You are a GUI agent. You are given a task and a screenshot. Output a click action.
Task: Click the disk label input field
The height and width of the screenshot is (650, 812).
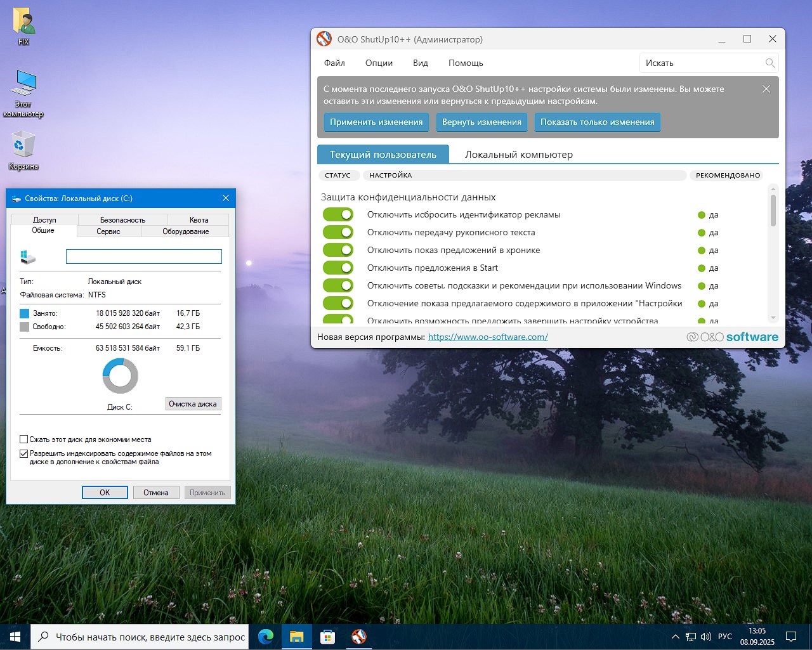[x=144, y=256]
